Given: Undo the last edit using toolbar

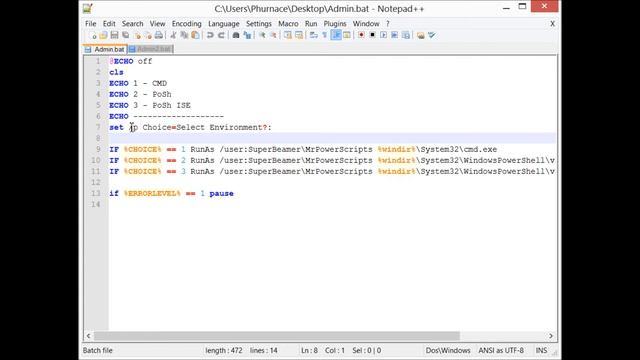Looking at the screenshot, I should click(210, 36).
